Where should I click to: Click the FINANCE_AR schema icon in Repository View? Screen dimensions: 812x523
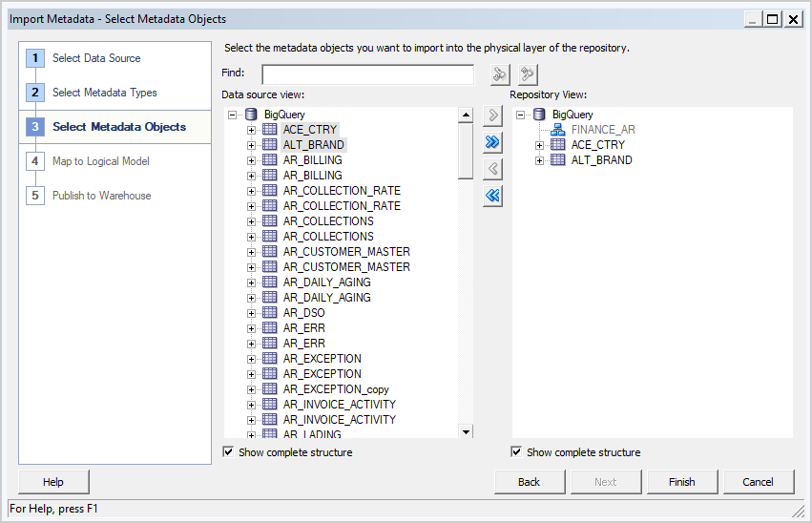tap(558, 130)
